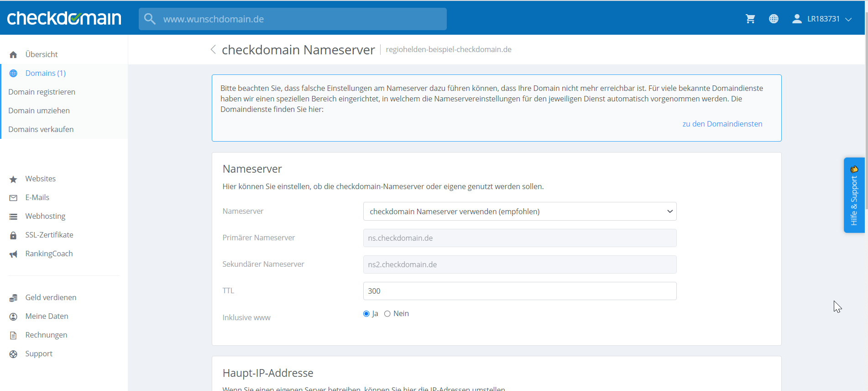Select the Nein radio for Inklusive www
This screenshot has height=391, width=868.
[387, 314]
